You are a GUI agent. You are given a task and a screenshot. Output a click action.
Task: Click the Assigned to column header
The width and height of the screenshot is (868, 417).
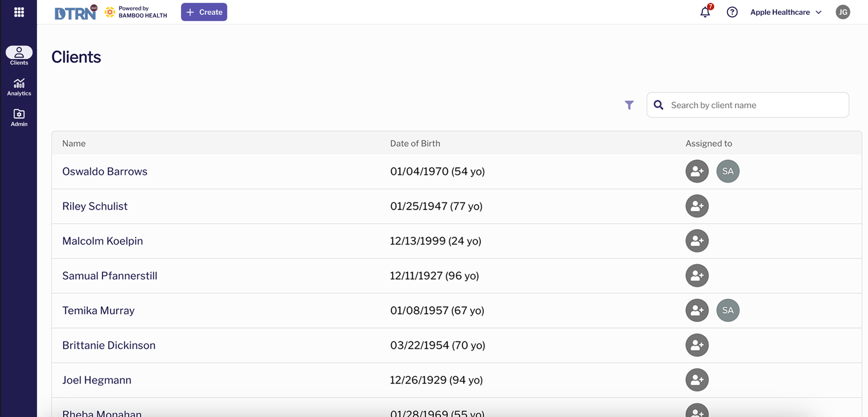[x=708, y=143]
